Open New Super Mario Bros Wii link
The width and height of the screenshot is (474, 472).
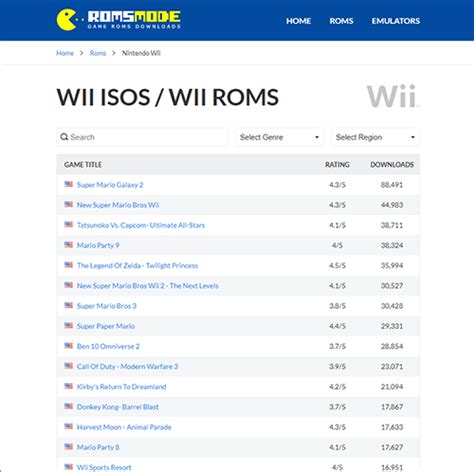tap(118, 205)
